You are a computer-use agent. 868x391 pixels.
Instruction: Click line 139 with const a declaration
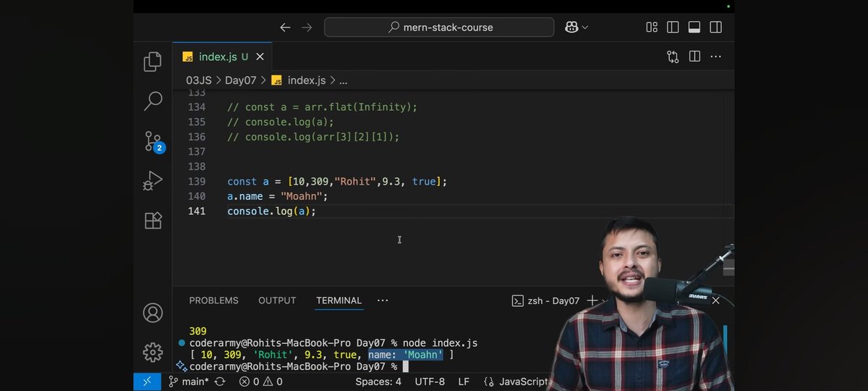[x=337, y=182]
